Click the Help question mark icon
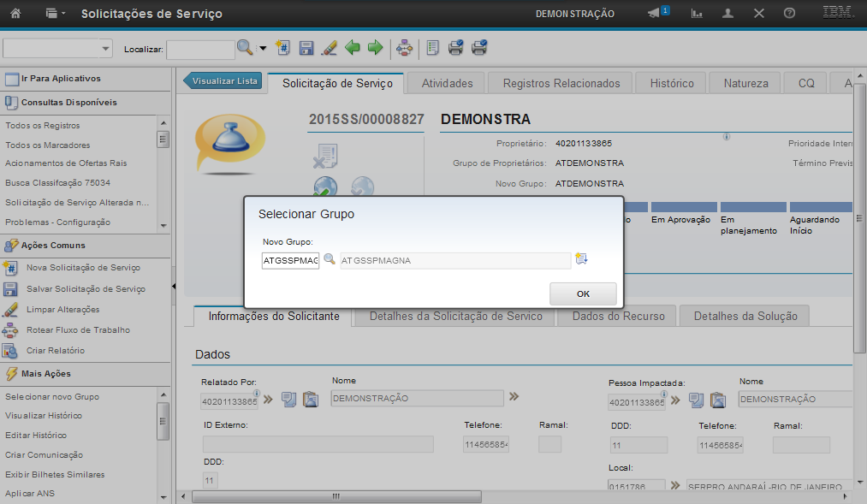The width and height of the screenshot is (867, 504). tap(789, 14)
